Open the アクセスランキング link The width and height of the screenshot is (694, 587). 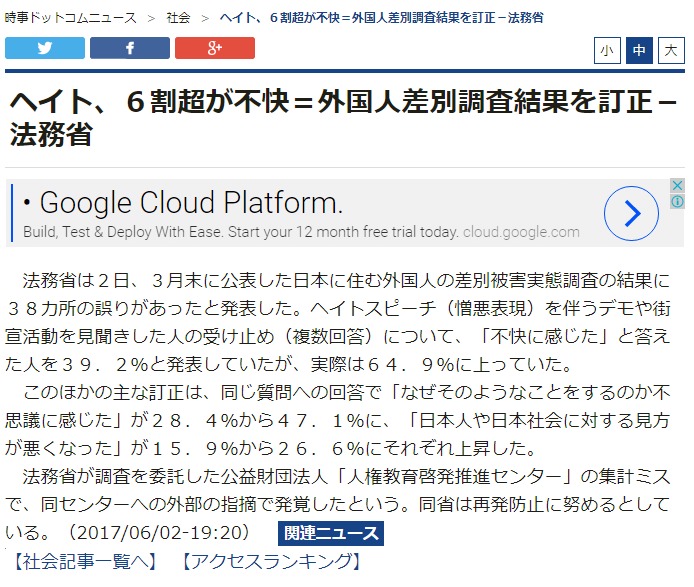point(272,561)
